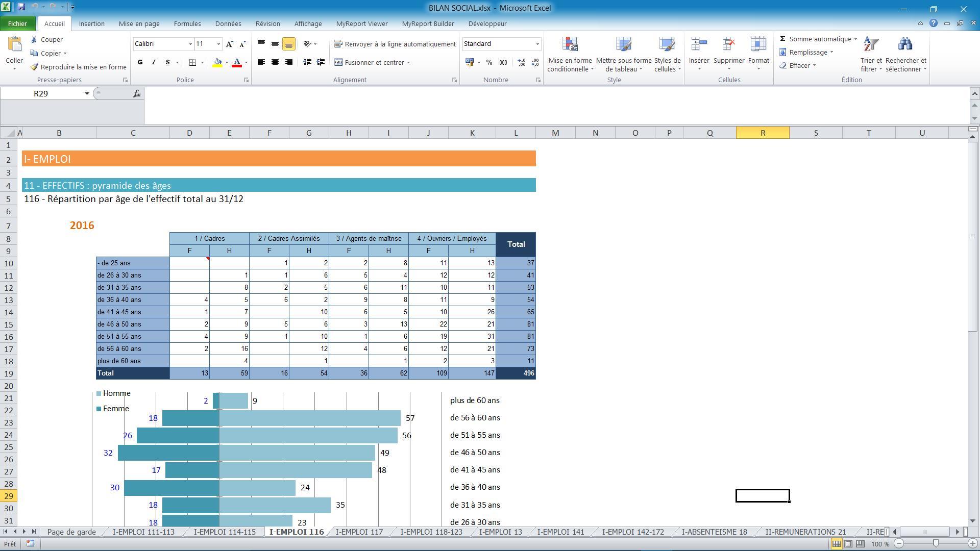Open the font name Calibri dropdown

coord(190,44)
